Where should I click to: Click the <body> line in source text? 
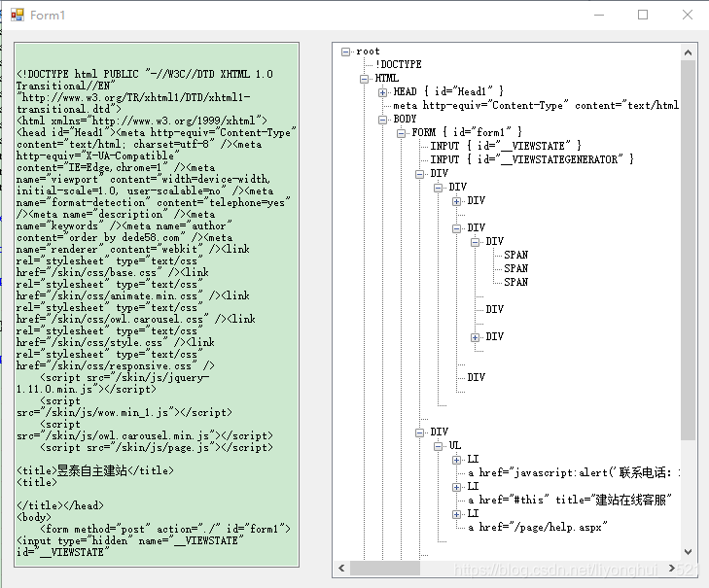(x=34, y=517)
